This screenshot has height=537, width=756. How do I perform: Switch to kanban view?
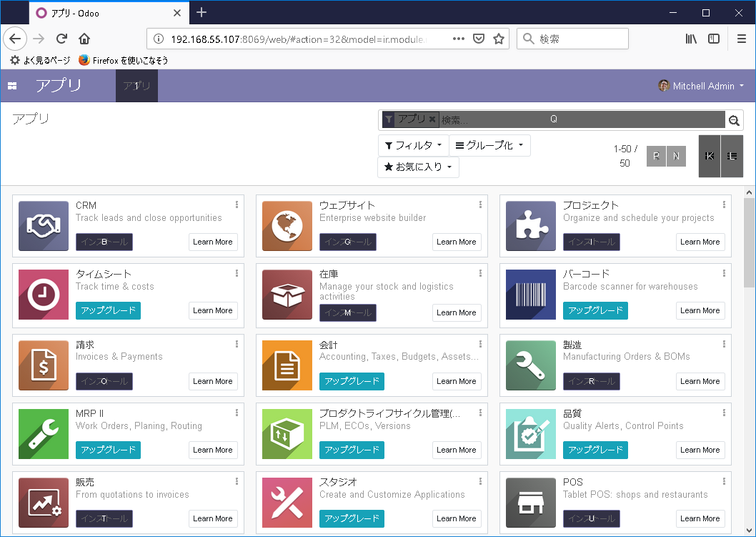pos(708,156)
